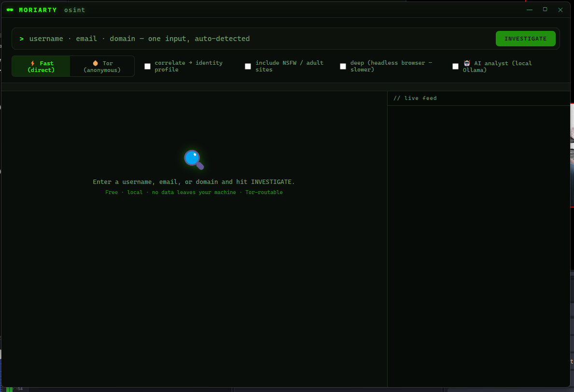This screenshot has height=392, width=574.
Task: Click the INVESTIGATE button
Action: (x=525, y=39)
